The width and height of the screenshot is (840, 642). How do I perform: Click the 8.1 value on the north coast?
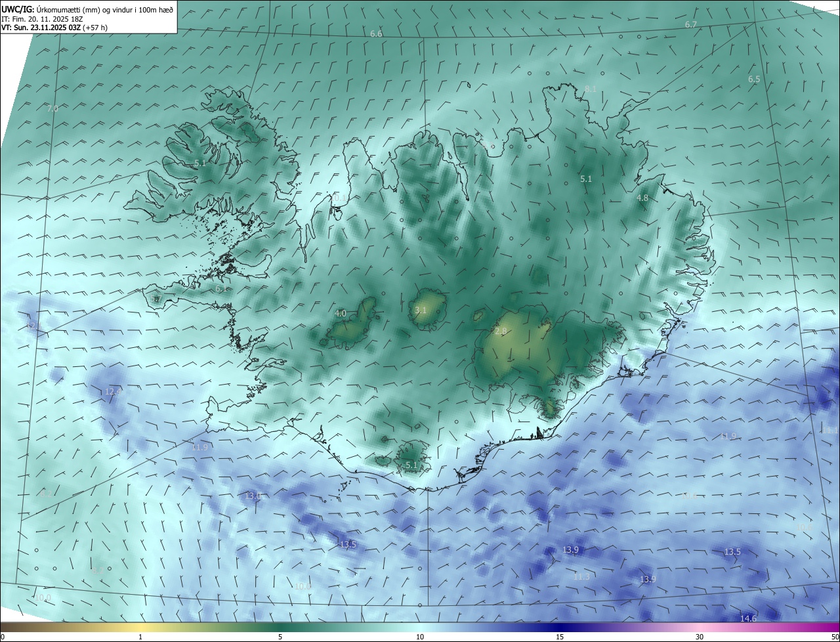pyautogui.click(x=591, y=89)
